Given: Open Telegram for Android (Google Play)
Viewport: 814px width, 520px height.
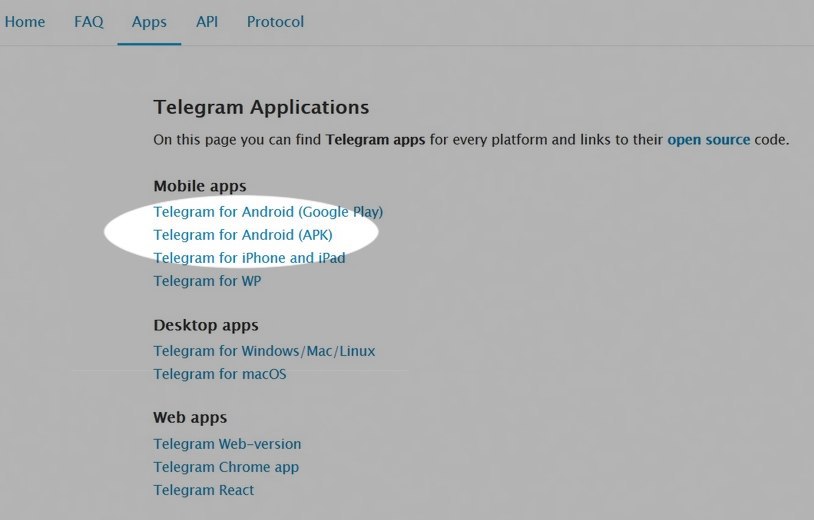Looking at the screenshot, I should point(268,212).
